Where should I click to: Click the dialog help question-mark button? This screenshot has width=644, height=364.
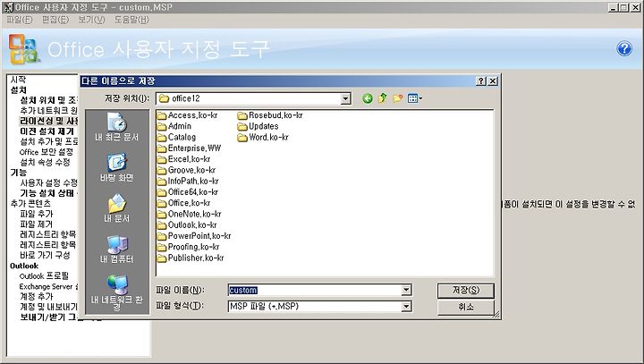click(481, 81)
